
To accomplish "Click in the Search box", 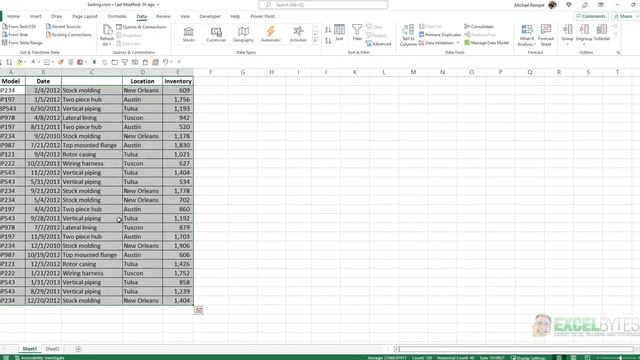I will click(323, 4).
